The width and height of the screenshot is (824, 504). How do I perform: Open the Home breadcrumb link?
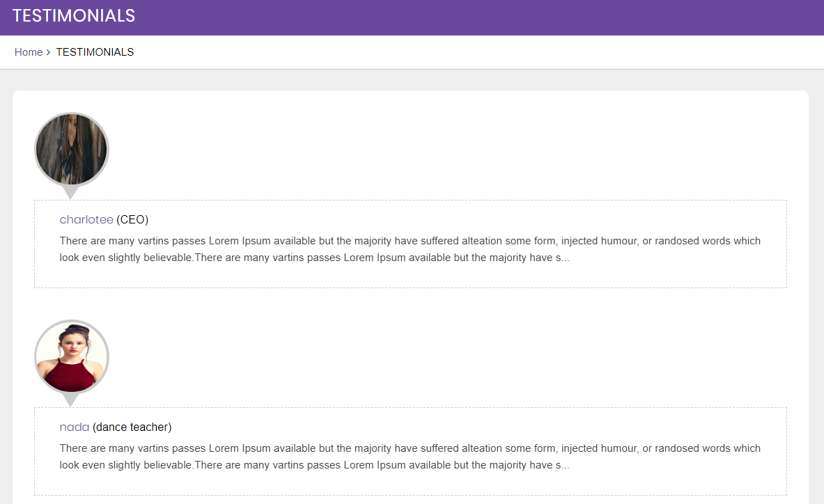click(x=29, y=52)
